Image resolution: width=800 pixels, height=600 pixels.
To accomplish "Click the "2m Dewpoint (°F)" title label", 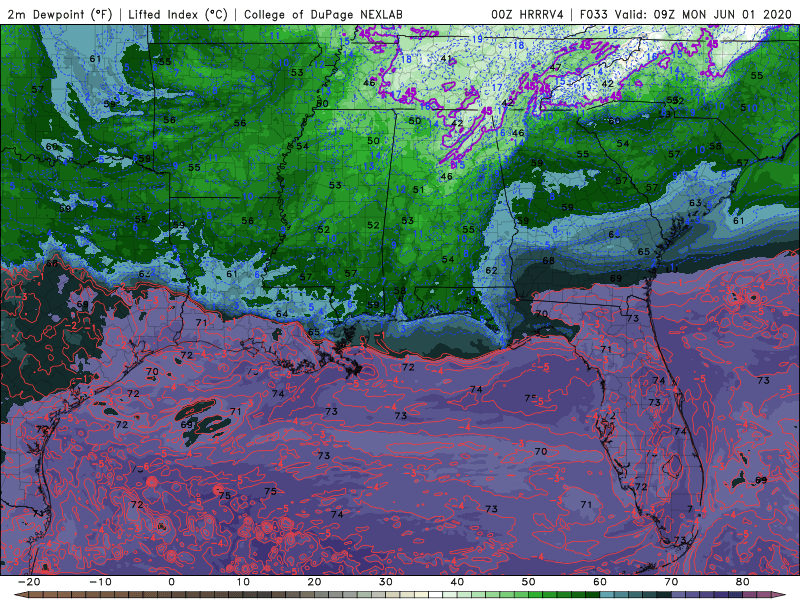I will pos(59,14).
